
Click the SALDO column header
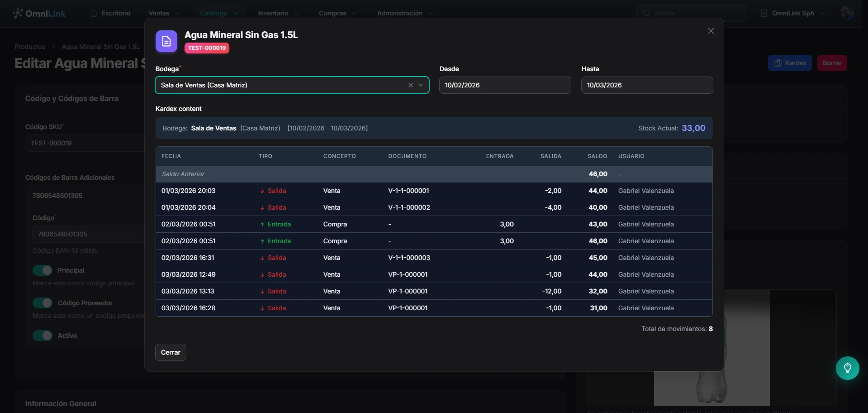(598, 156)
